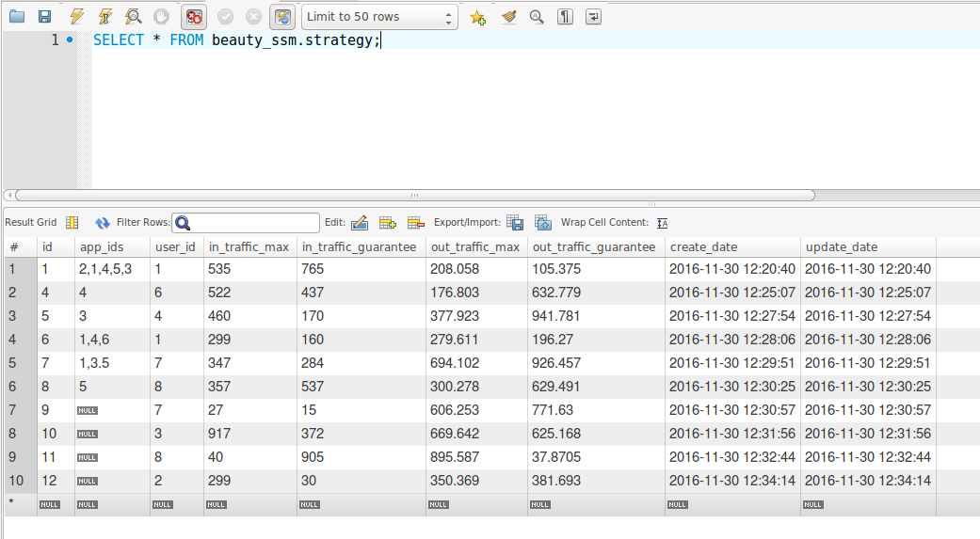Open find panel magnifier icon
The width and height of the screenshot is (980, 539).
537,17
